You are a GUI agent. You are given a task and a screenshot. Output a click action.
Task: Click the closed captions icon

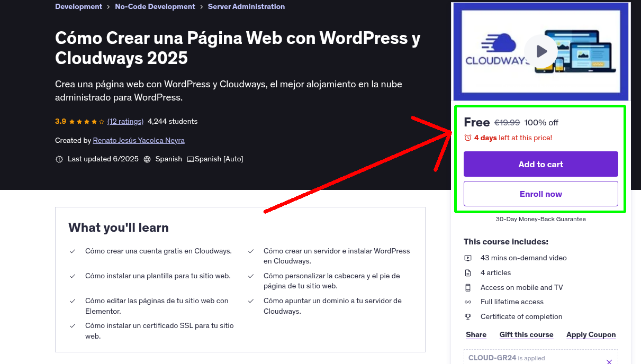pyautogui.click(x=191, y=159)
